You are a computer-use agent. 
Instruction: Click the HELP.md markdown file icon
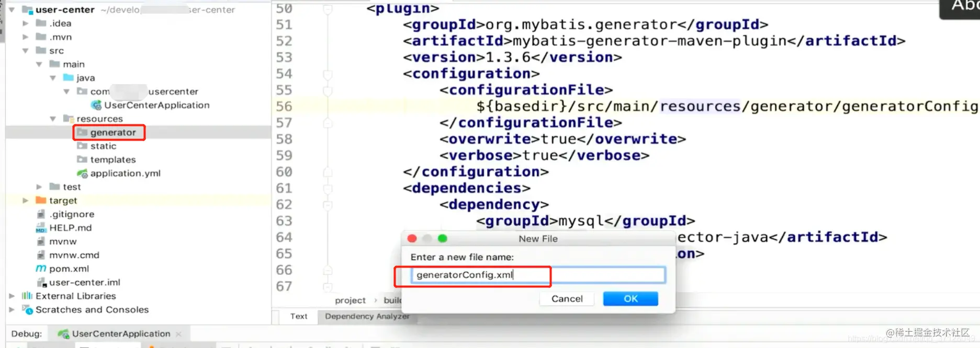point(41,228)
